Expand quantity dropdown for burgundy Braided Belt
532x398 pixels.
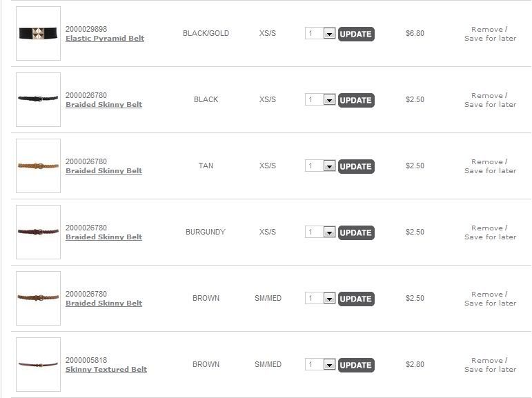tap(329, 232)
